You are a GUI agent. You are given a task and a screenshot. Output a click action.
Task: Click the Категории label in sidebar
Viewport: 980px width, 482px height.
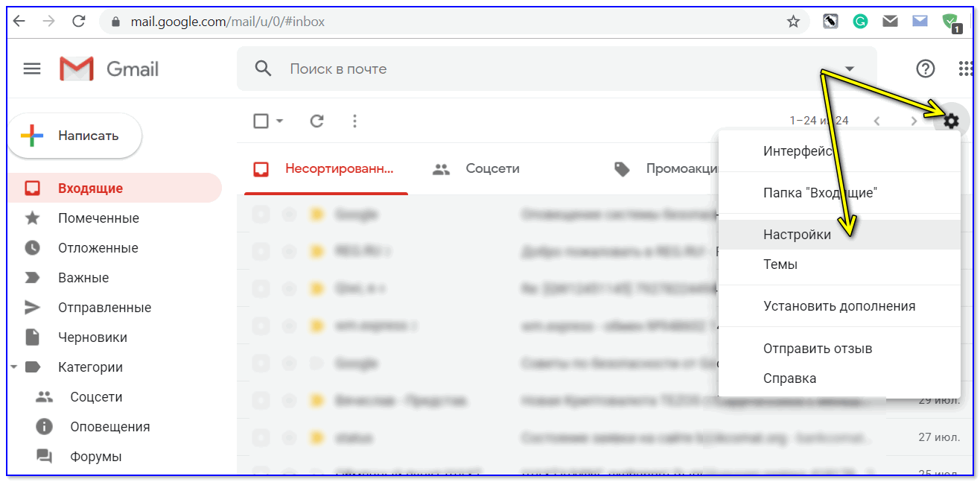click(90, 367)
